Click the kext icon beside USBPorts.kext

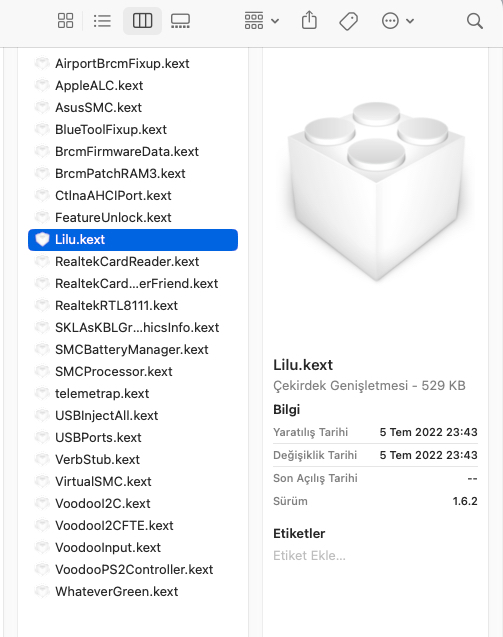42,438
